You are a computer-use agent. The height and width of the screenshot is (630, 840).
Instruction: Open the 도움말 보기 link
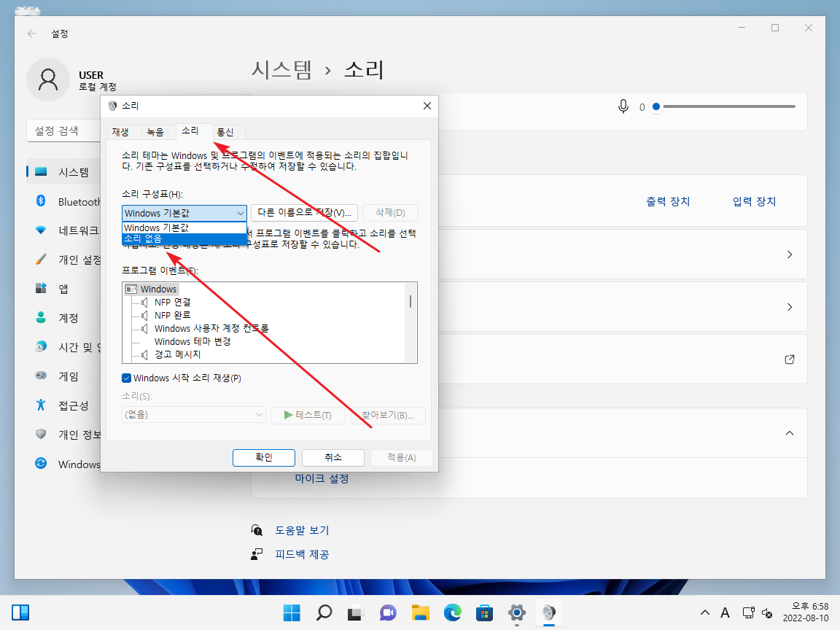302,530
